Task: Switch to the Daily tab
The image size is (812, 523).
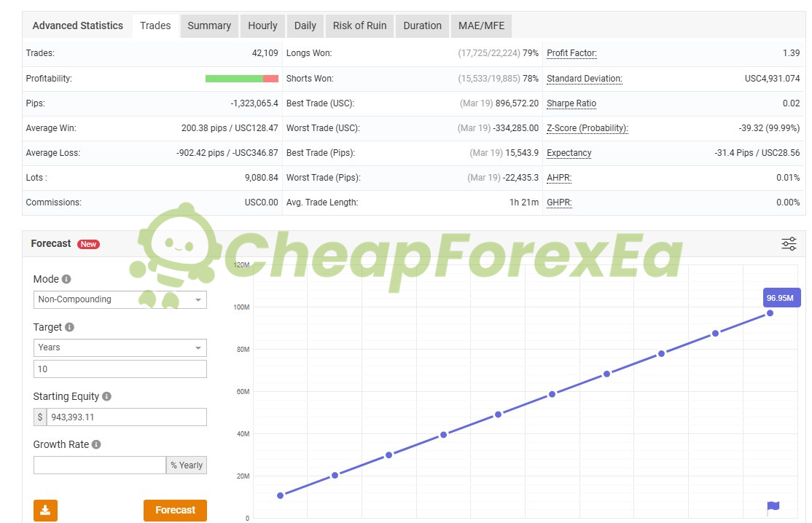Action: click(305, 26)
